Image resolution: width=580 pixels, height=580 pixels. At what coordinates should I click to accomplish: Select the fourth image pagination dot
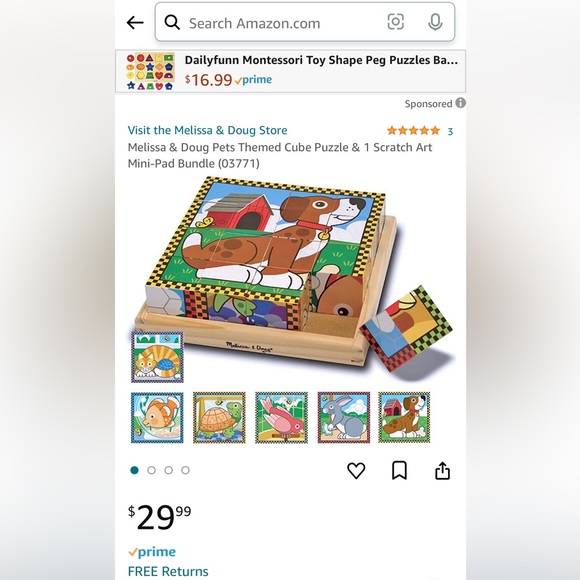[x=185, y=470]
